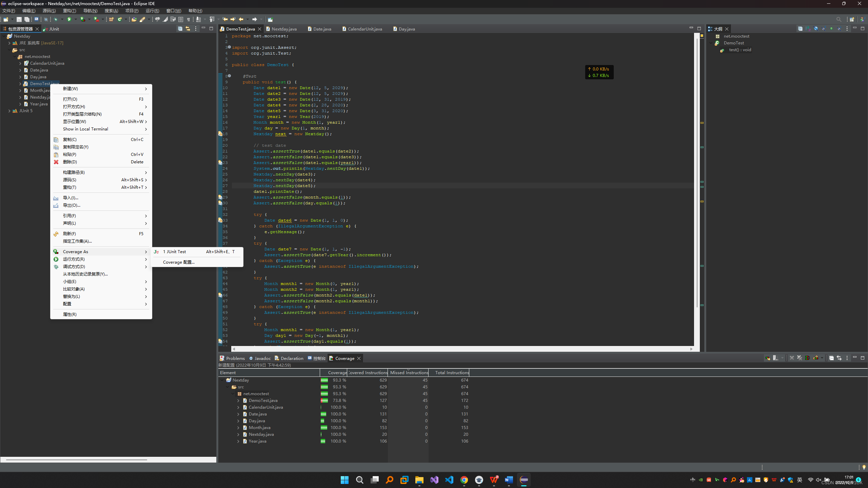
Task: Toggle Javadoc tab visibility
Action: (x=261, y=358)
